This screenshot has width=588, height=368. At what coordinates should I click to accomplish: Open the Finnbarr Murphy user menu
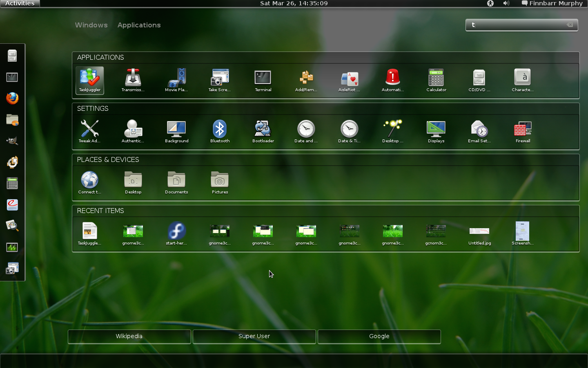pos(552,3)
